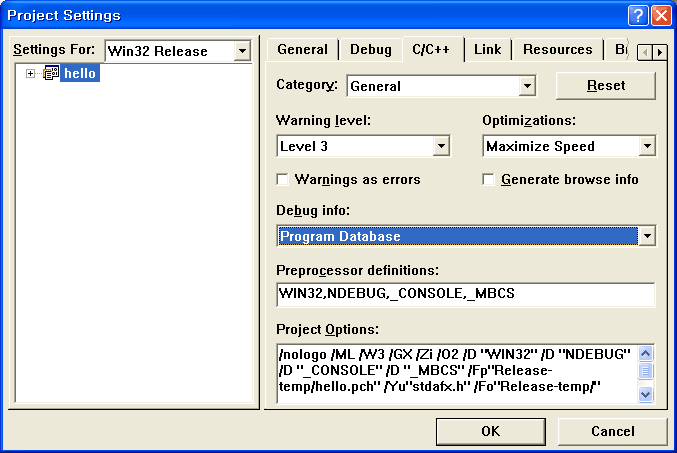Screen dimensions: 677x453
Task: Toggle Generate browse info checkbox
Action: [x=489, y=180]
